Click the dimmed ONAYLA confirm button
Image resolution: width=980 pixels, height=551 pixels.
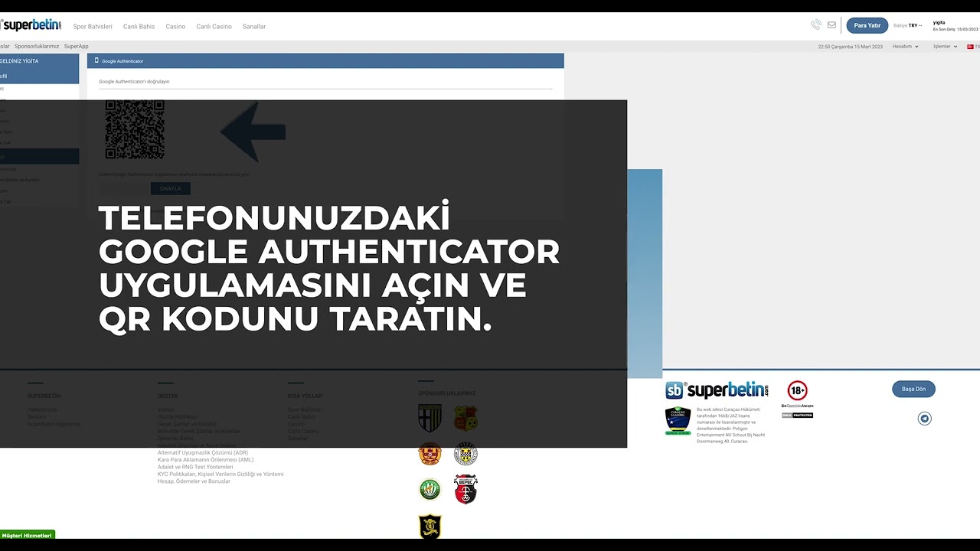pyautogui.click(x=170, y=188)
